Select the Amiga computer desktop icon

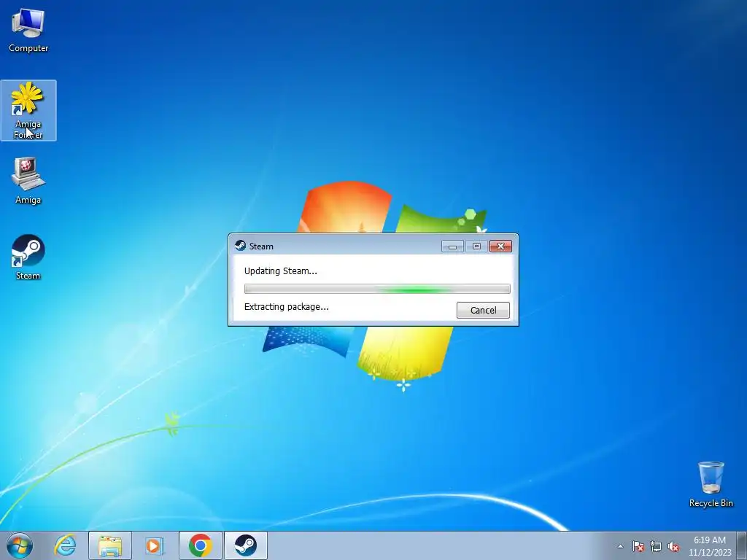click(x=28, y=181)
